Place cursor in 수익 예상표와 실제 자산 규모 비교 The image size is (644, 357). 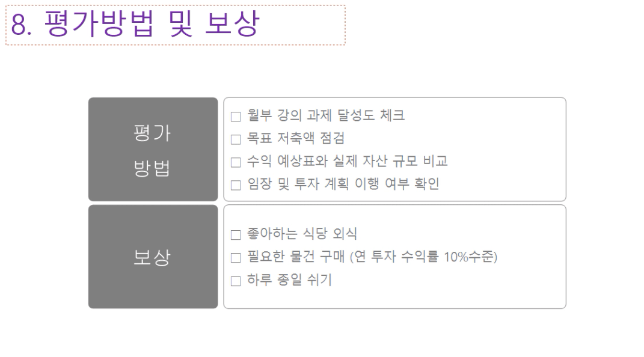348,161
